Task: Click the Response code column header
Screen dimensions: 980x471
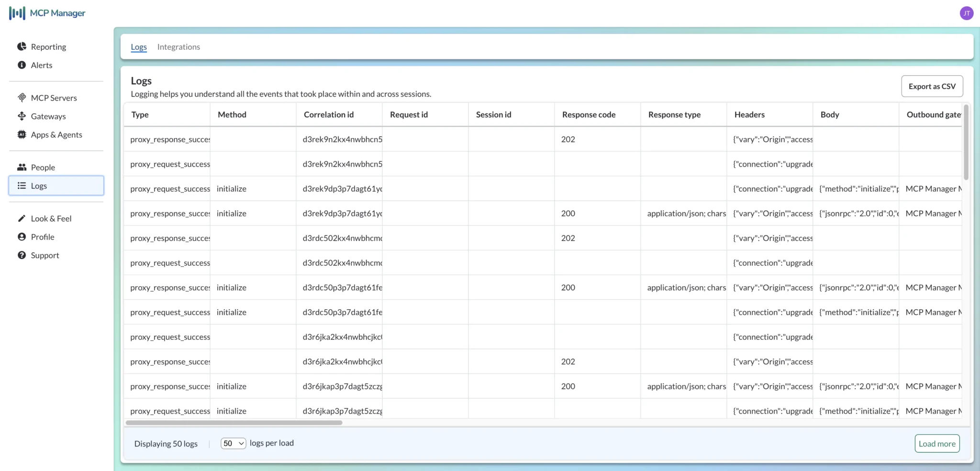Action: 589,114
